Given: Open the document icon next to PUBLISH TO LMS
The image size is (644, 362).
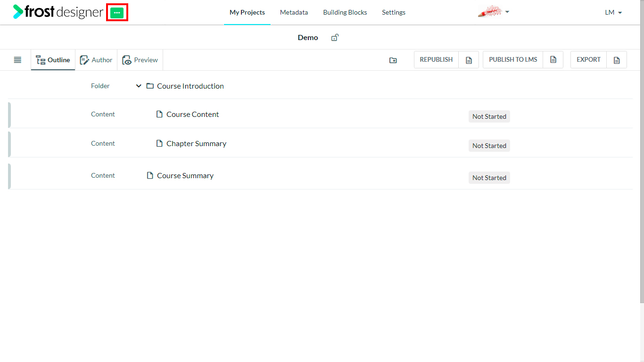Looking at the screenshot, I should click(x=553, y=60).
